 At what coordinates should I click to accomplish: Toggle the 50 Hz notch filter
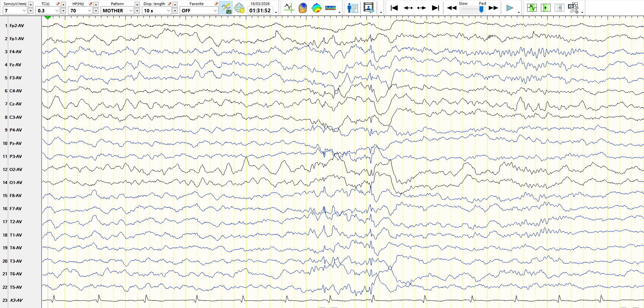click(x=226, y=8)
